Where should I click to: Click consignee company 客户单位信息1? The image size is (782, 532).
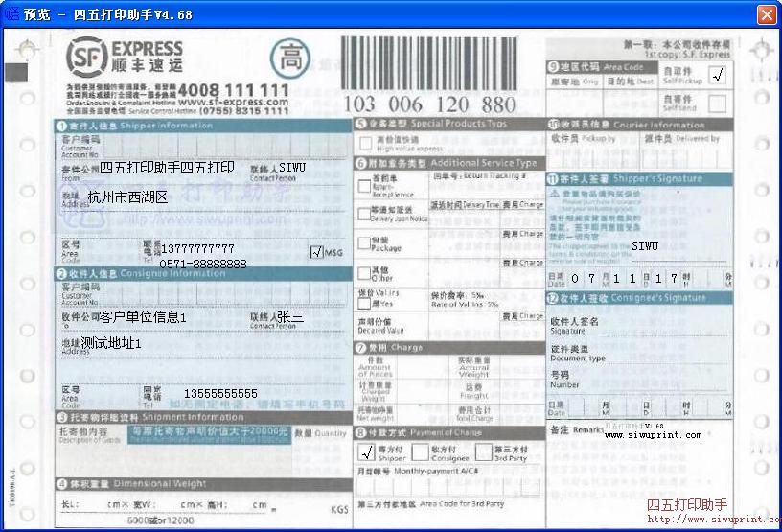[x=143, y=317]
